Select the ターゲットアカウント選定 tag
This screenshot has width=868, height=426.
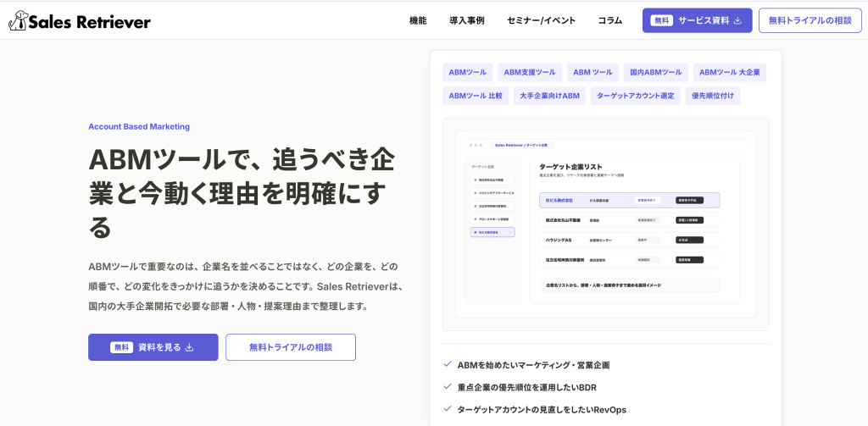[x=636, y=96]
